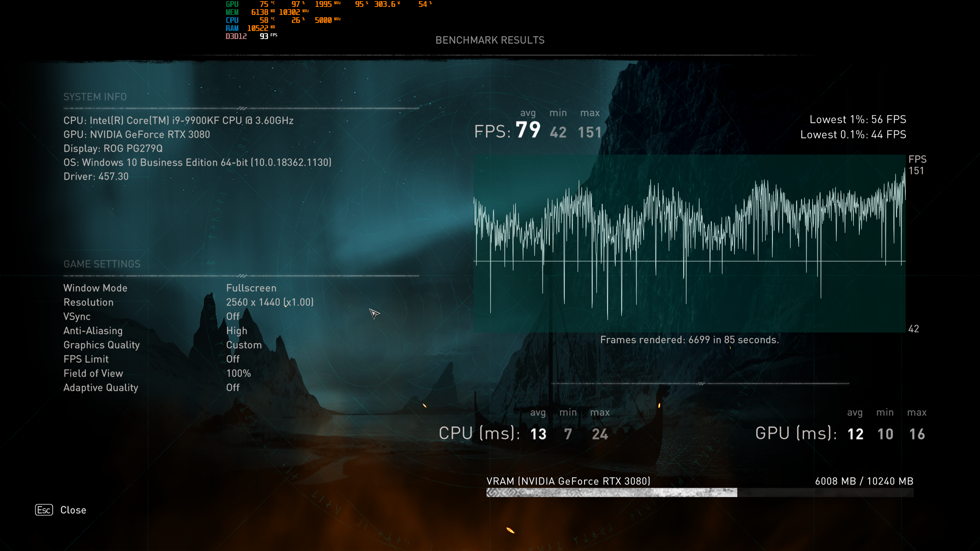
Task: Click the Esc Close icon
Action: point(44,510)
